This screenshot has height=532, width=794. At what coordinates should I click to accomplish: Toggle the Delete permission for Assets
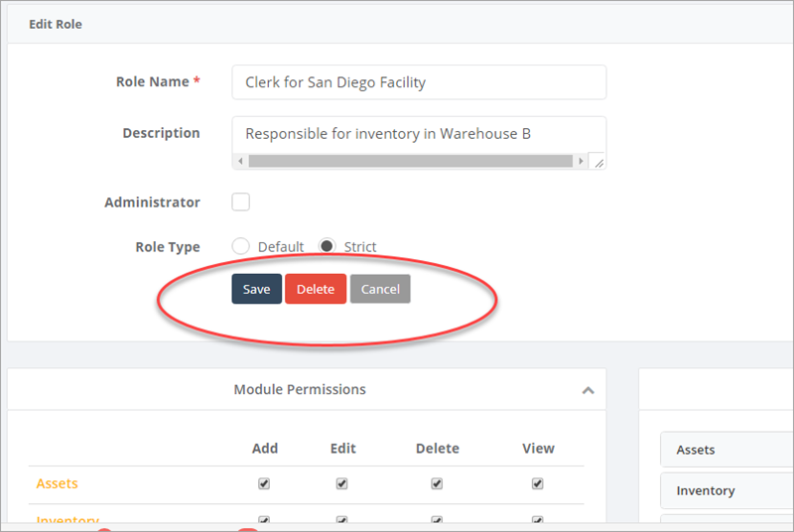coord(437,484)
